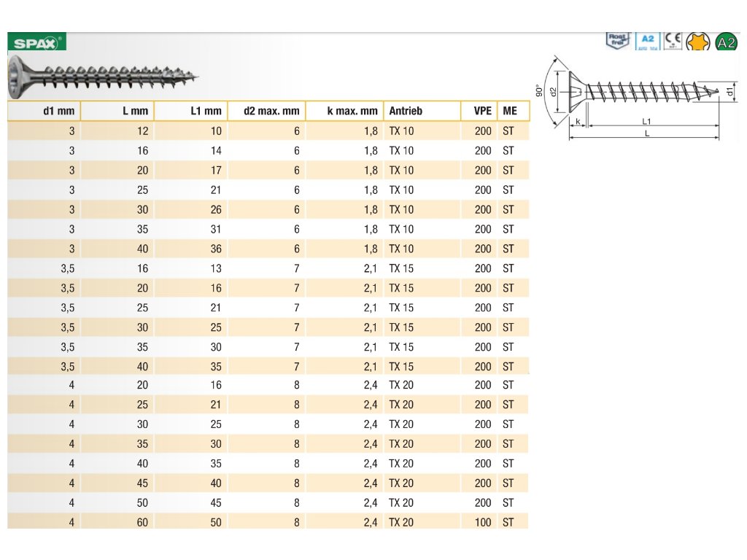Viewport: 747px width, 560px height.
Task: Click the blue A2 steel grade badge
Action: click(x=648, y=41)
